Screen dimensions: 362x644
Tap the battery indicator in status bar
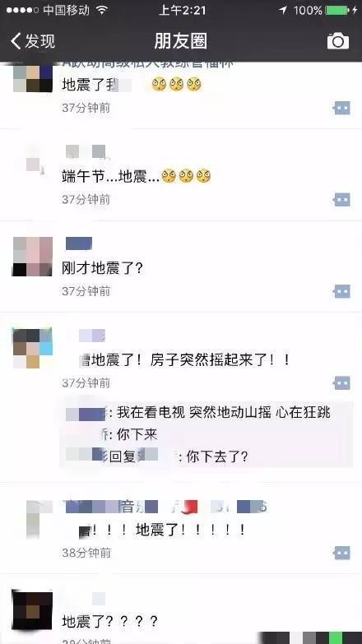[x=336, y=10]
